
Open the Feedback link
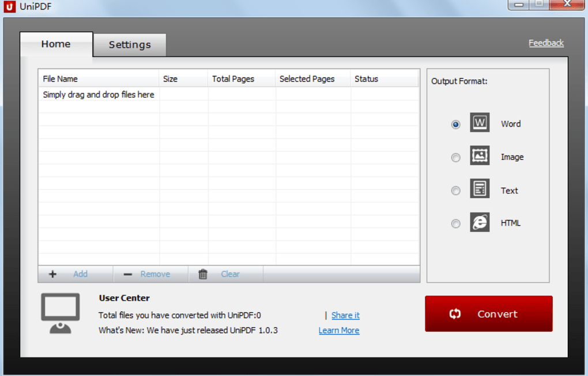(x=546, y=43)
